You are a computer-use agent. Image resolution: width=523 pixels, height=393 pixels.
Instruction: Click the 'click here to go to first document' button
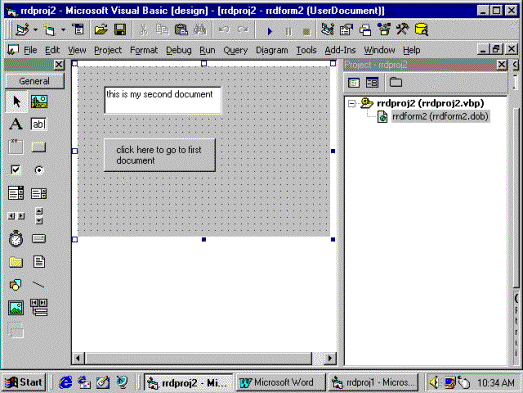[160, 155]
